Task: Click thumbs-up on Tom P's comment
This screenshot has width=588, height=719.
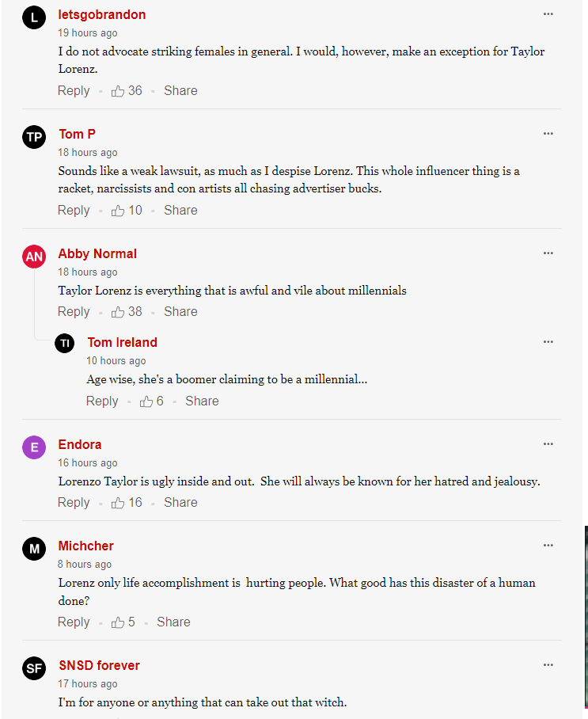Action: click(x=118, y=211)
